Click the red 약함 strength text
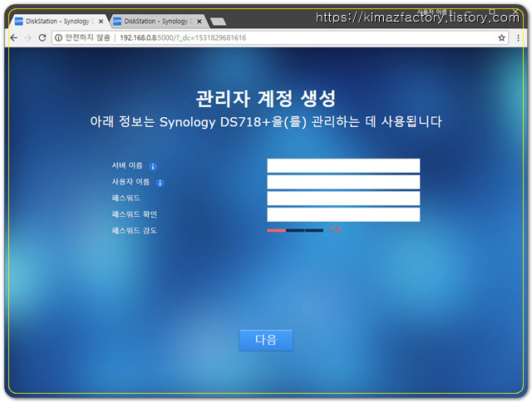The image size is (532, 402). pos(335,230)
